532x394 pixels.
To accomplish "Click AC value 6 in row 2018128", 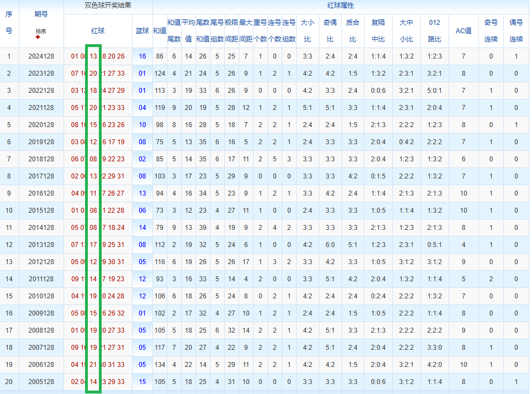I will tap(463, 159).
